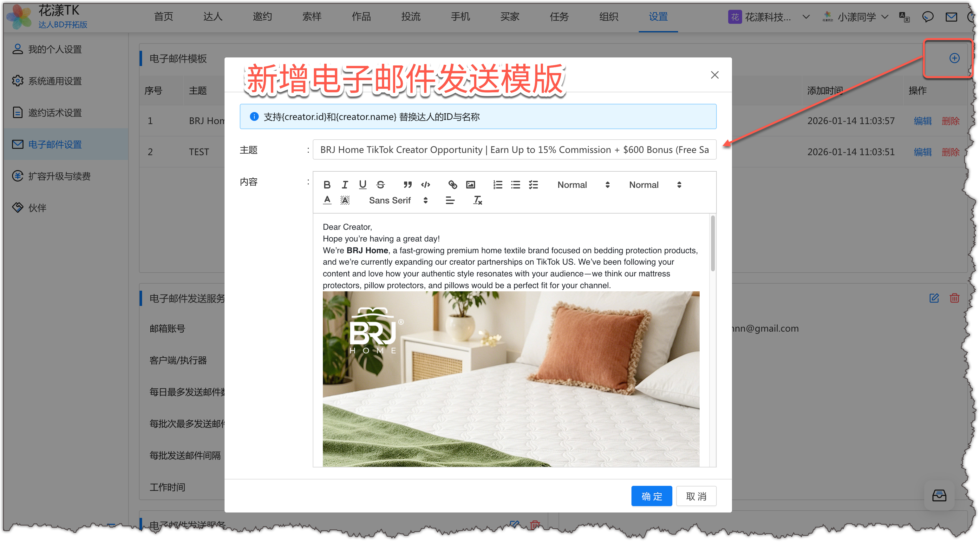
Task: Create a bulleted list
Action: (x=515, y=185)
